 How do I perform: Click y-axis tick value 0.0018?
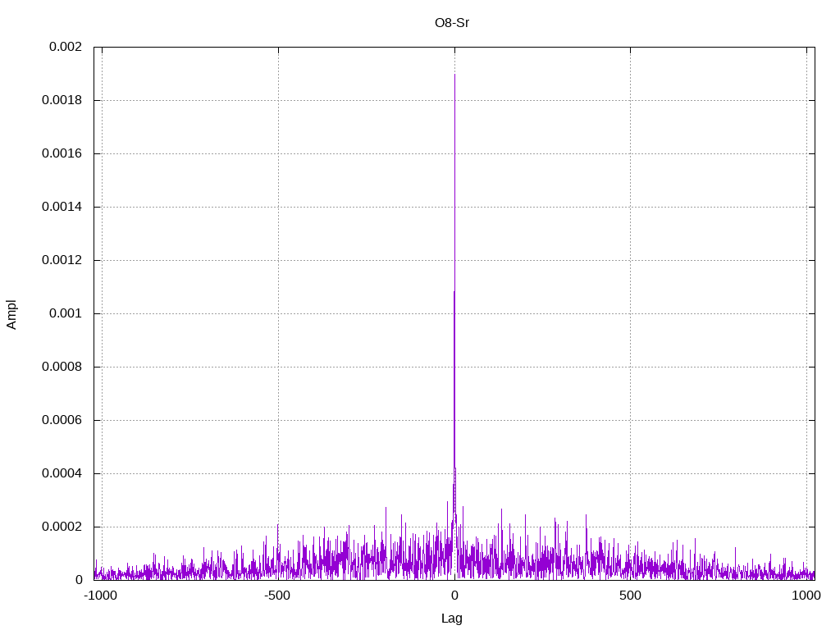[62, 100]
